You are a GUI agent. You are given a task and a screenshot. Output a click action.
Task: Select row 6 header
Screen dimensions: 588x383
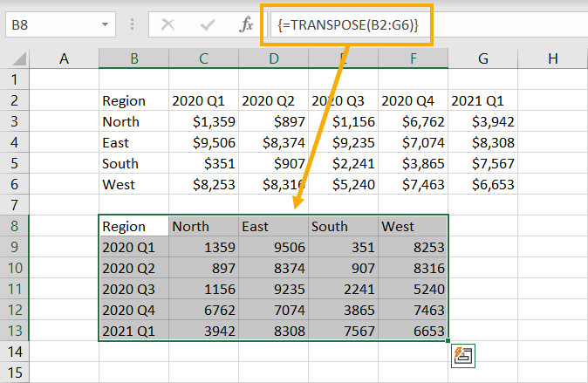pos(14,185)
